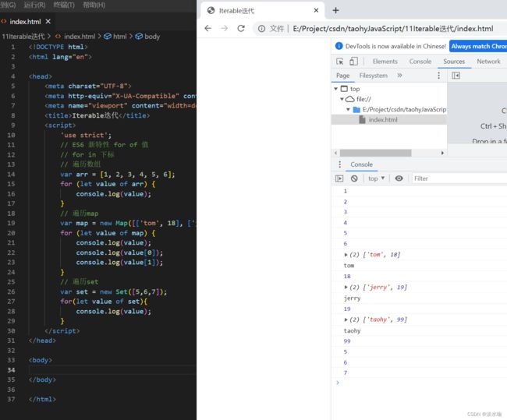The image size is (507, 420).
Task: Reload the page in Chrome
Action: point(241,28)
